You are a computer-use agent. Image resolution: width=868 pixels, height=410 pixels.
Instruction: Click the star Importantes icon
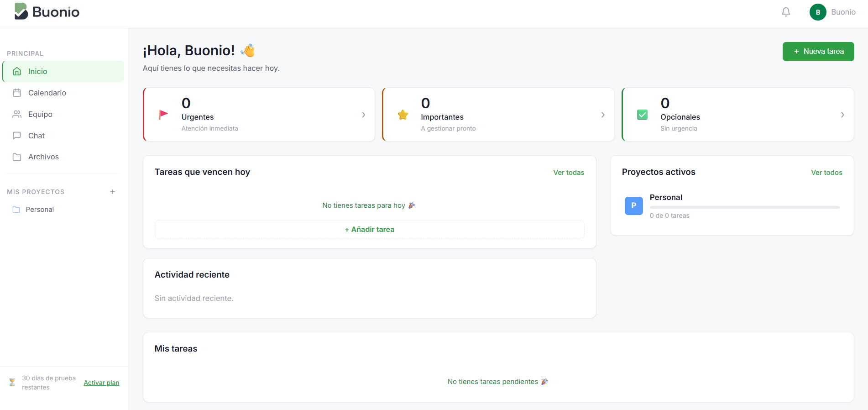403,115
